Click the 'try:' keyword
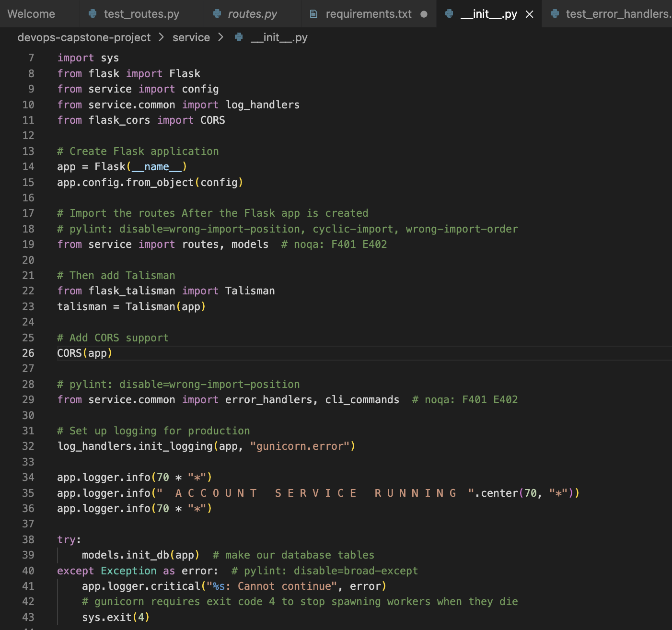 click(70, 540)
